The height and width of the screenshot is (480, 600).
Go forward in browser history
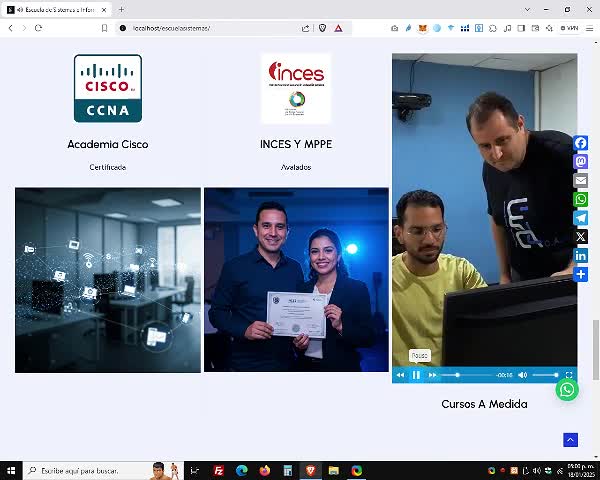coord(24,28)
